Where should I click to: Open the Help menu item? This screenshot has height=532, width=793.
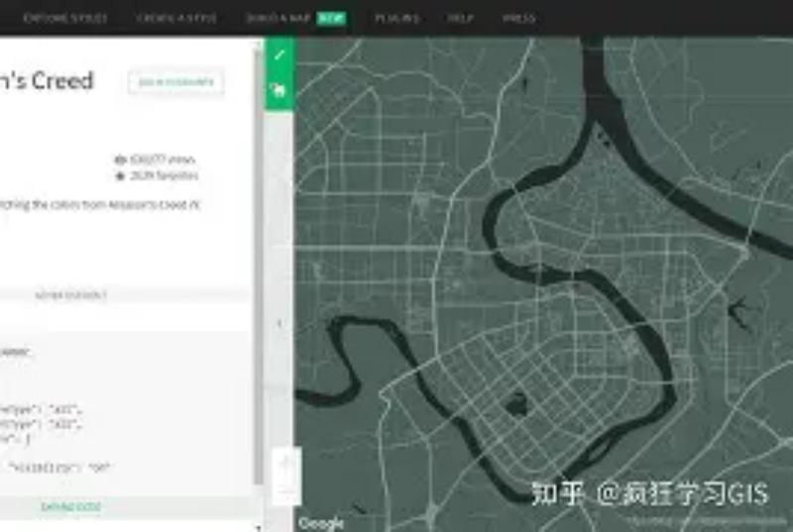pyautogui.click(x=460, y=18)
